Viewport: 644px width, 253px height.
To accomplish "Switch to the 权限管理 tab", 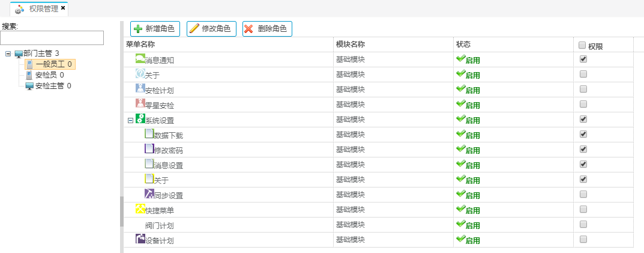I will click(43, 8).
